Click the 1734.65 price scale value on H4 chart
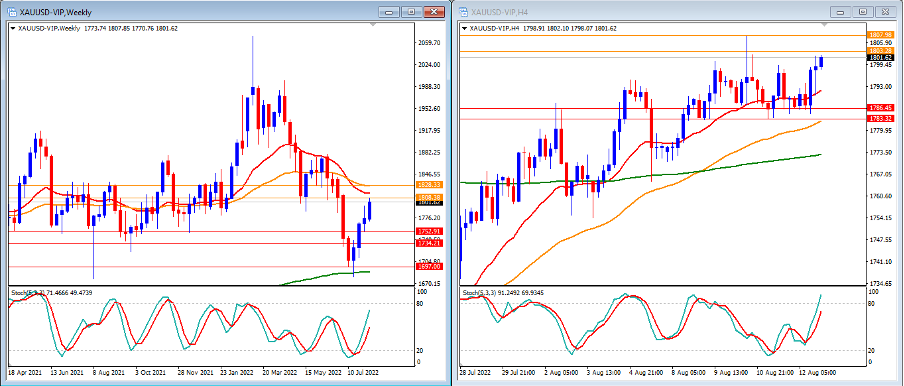904x386 pixels. [x=882, y=283]
